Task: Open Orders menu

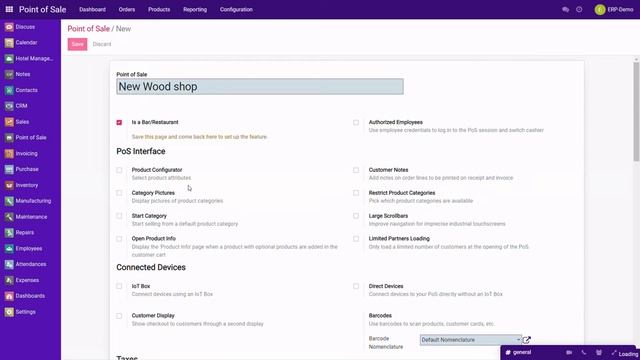Action: (x=127, y=9)
